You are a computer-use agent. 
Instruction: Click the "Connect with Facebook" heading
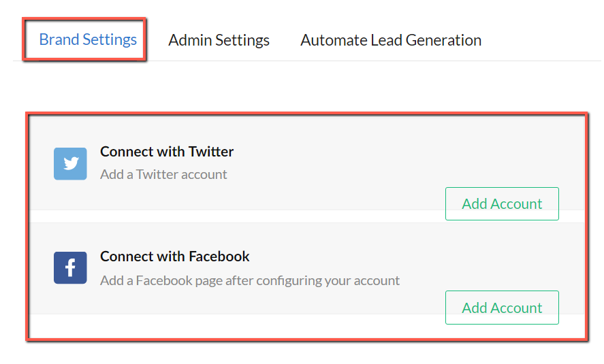(x=175, y=257)
